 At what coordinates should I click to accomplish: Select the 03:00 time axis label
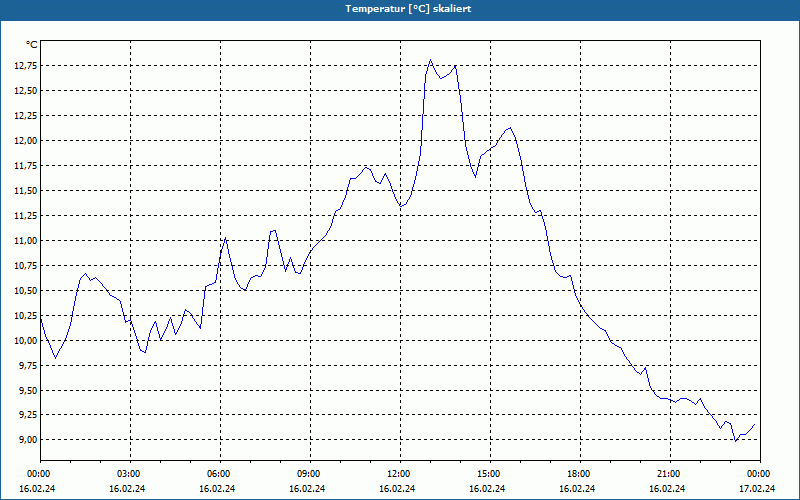[128, 474]
